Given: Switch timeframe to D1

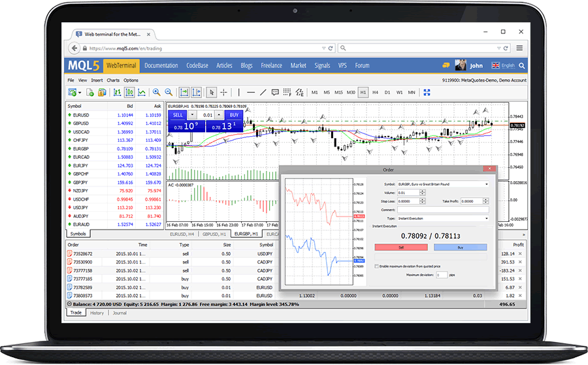Looking at the screenshot, I should coord(387,92).
